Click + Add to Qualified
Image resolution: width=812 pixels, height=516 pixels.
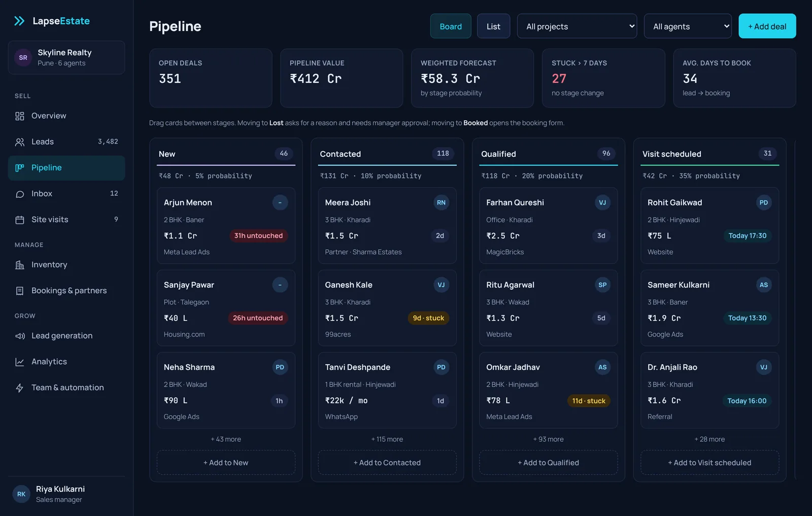coord(549,463)
